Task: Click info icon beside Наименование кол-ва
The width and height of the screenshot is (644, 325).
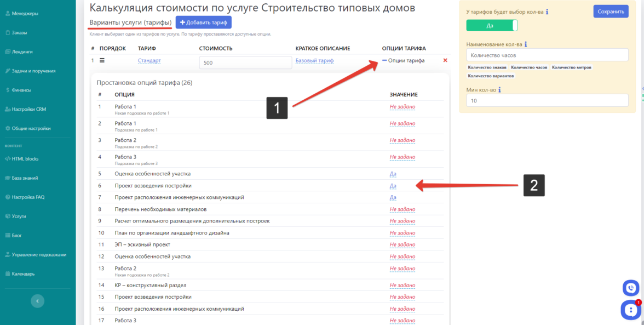Action: [x=525, y=44]
